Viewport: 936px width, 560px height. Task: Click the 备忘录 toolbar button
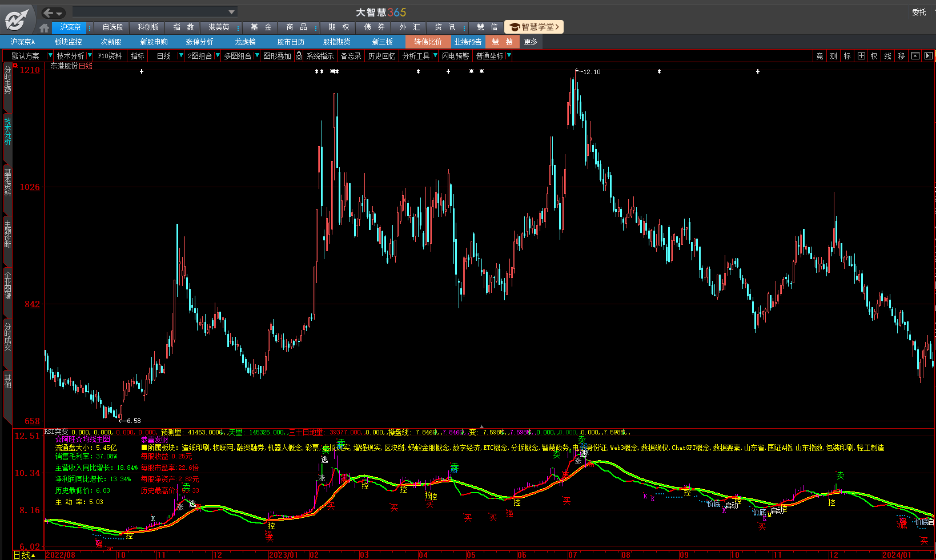(351, 56)
